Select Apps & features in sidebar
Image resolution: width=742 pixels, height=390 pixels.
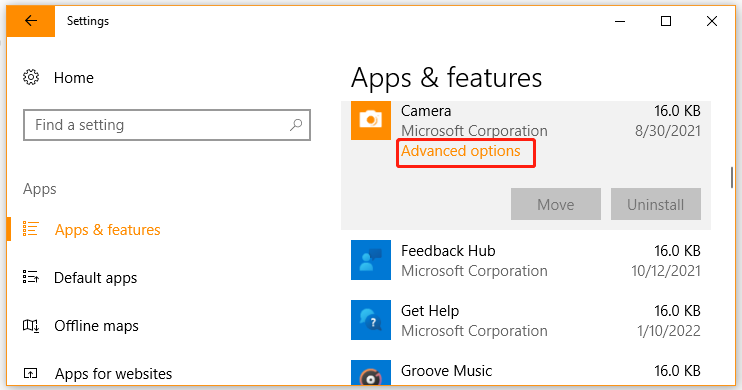click(x=108, y=230)
